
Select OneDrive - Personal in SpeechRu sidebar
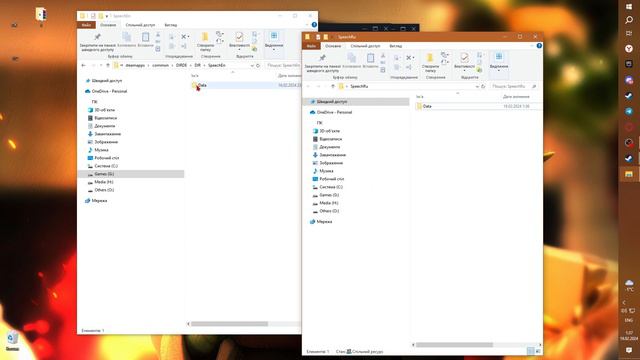click(x=334, y=112)
